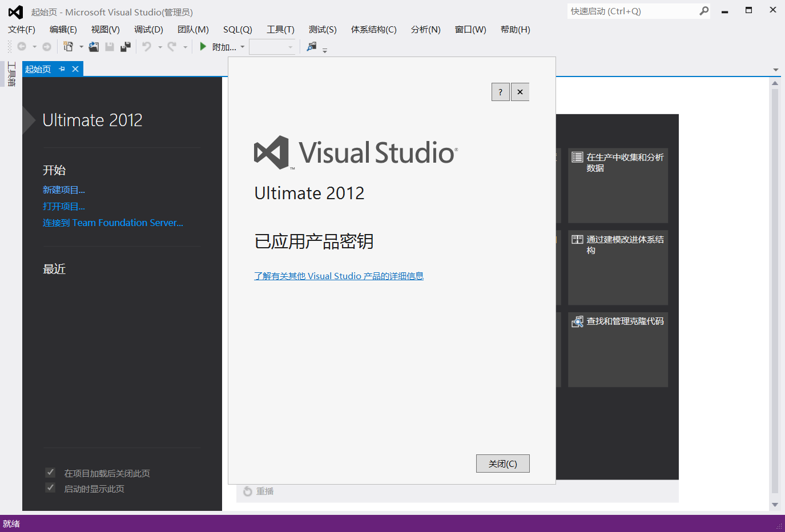Expand the Redo history dropdown arrow
Viewport: 785px width, 532px height.
185,47
